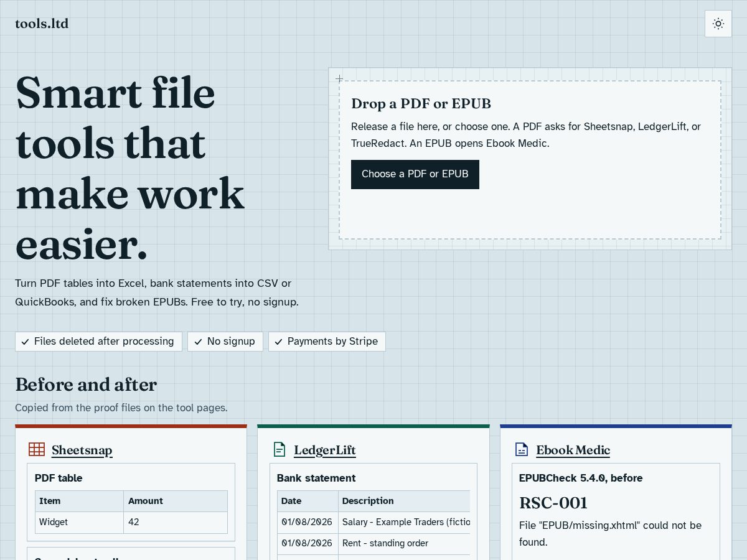Click the checkmark icon beside Payments by Stripe

(279, 342)
